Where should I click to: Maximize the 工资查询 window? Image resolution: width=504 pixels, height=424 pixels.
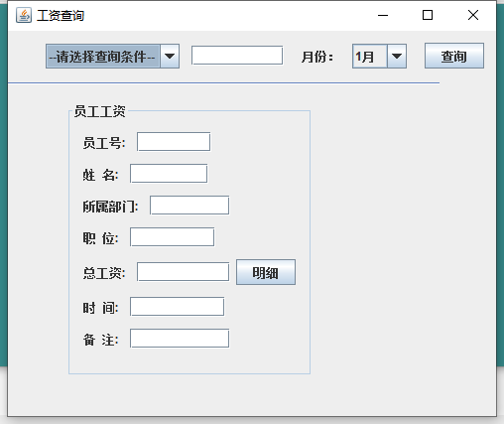tap(428, 15)
